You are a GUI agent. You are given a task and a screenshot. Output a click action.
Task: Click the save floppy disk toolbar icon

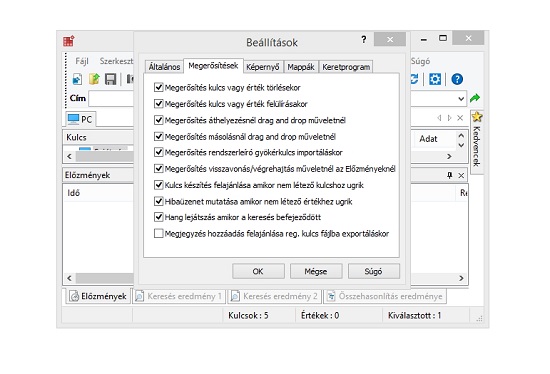(110, 79)
